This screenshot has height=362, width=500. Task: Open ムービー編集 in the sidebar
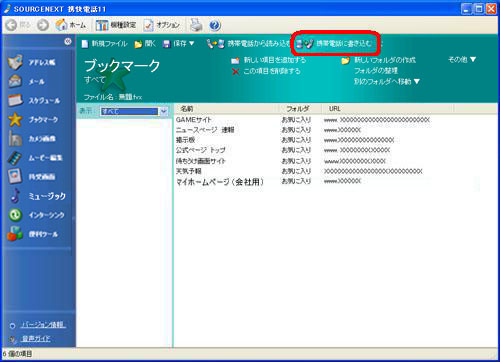pyautogui.click(x=35, y=158)
